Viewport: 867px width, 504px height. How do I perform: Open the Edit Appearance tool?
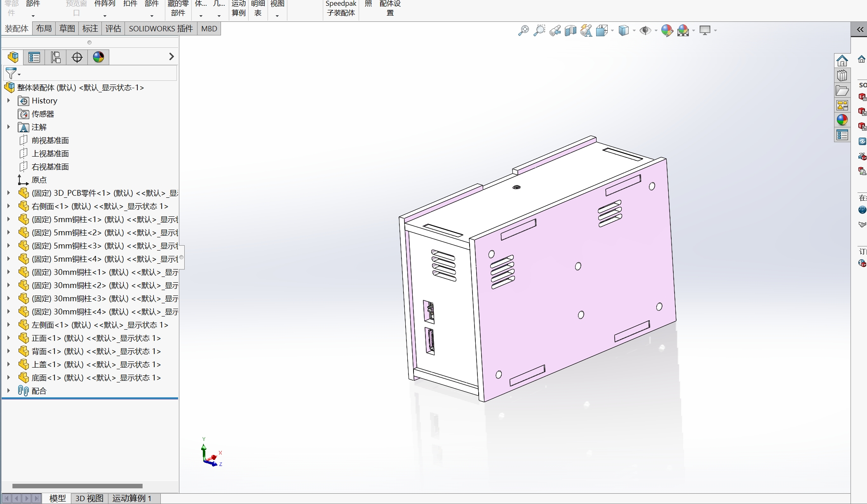tap(667, 30)
